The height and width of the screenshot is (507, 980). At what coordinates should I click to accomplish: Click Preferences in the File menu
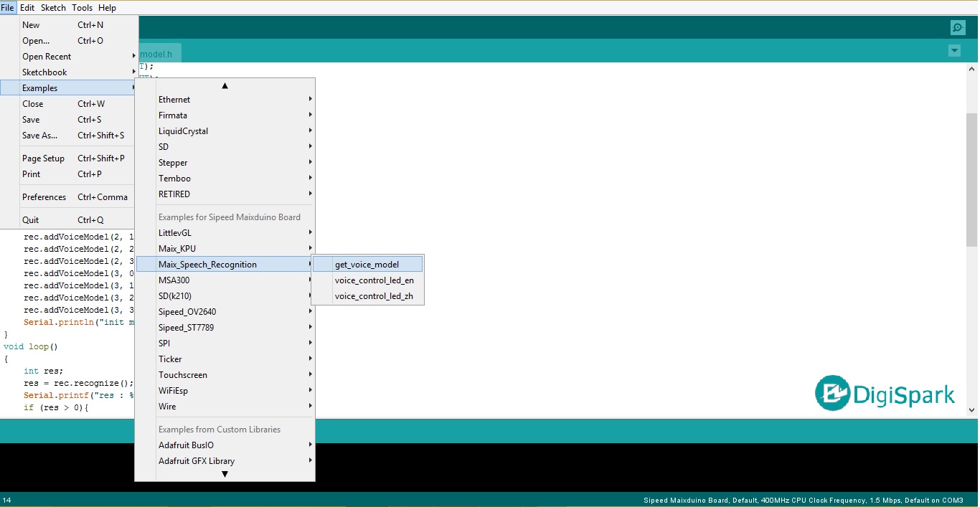coord(44,197)
